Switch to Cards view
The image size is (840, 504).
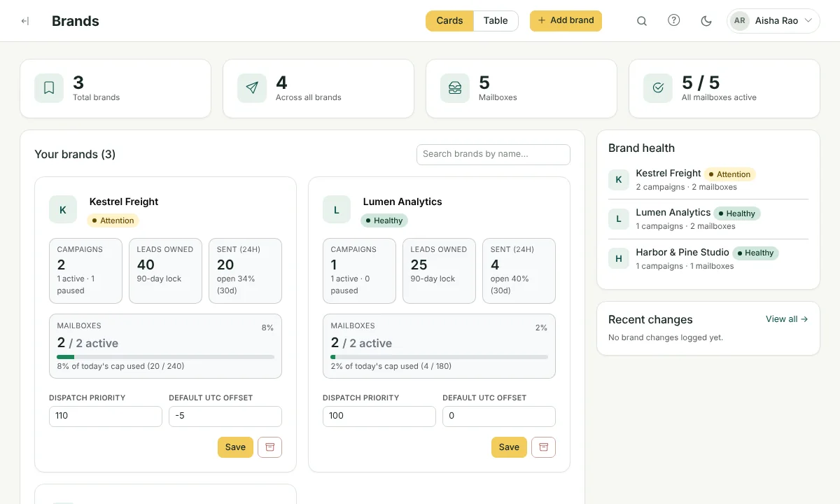[x=449, y=21]
